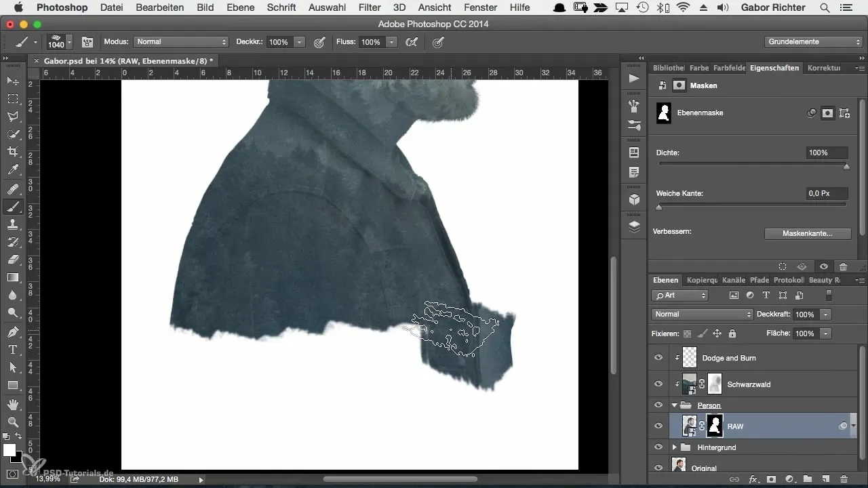Collapse the Person group

click(x=674, y=405)
